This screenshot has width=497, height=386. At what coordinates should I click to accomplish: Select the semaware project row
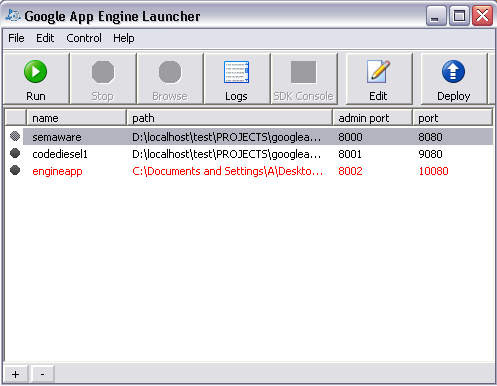tap(249, 137)
